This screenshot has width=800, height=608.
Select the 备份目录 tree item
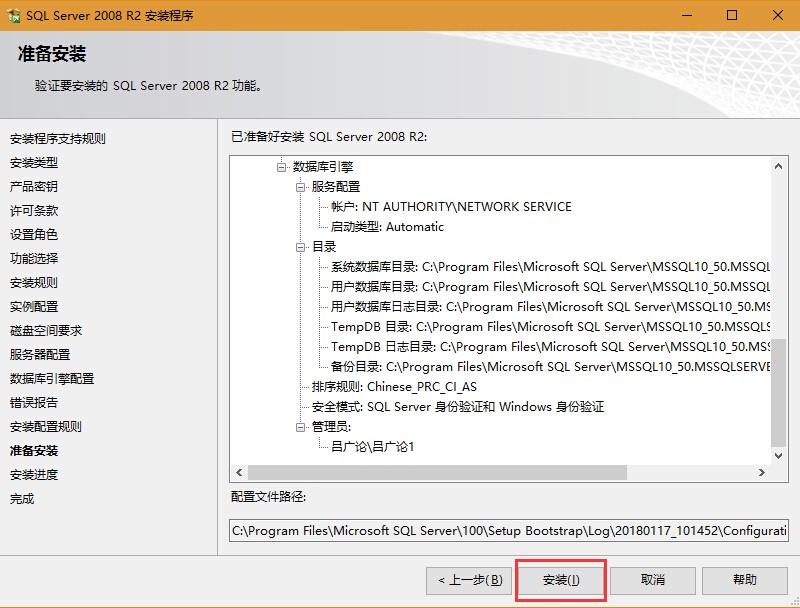point(550,367)
